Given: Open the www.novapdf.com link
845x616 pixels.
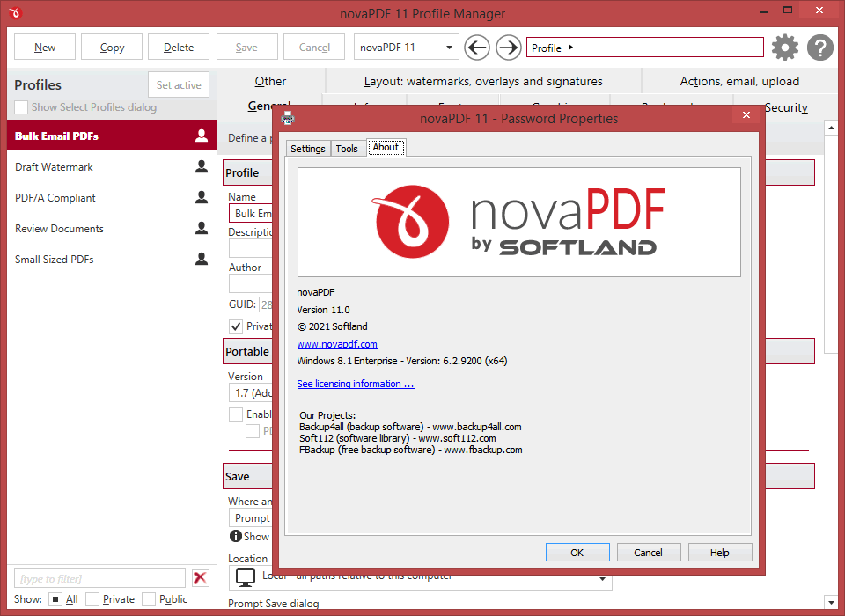Looking at the screenshot, I should click(x=337, y=344).
